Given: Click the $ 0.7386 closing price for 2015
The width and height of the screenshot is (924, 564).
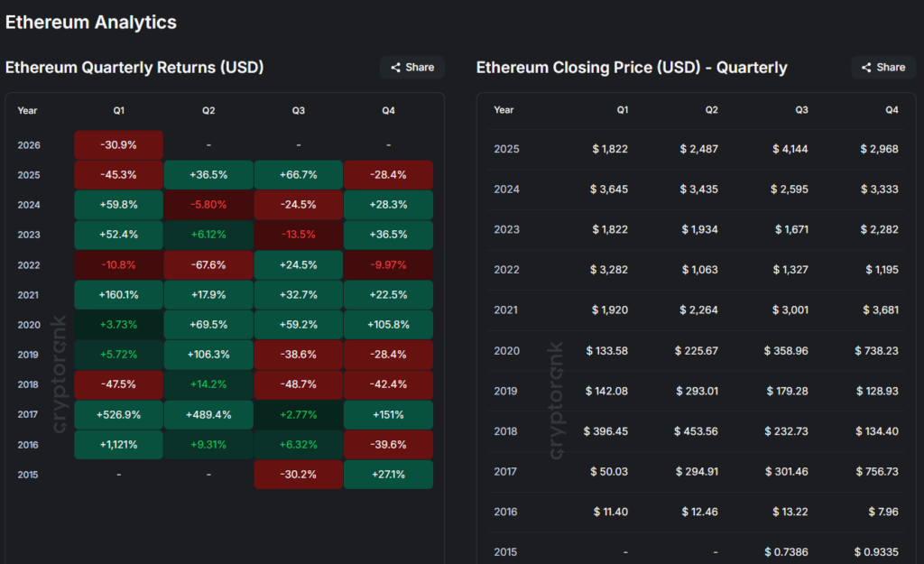Looking at the screenshot, I should click(785, 551).
